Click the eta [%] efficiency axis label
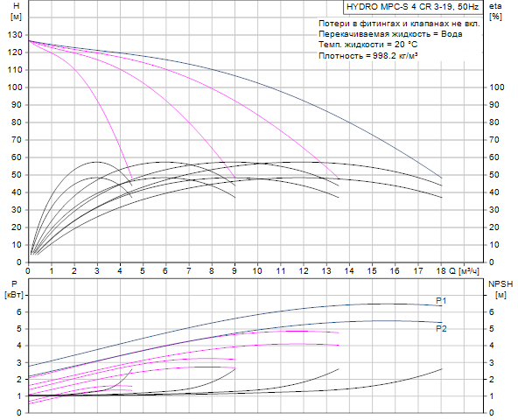 [x=495, y=10]
